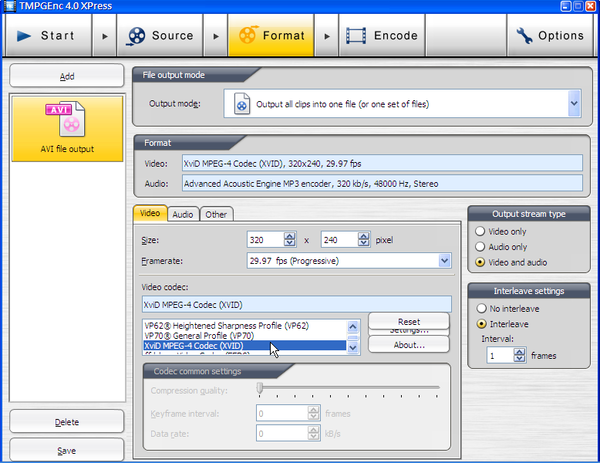Click arrow between Start and Source
600x463 pixels.
coord(104,36)
